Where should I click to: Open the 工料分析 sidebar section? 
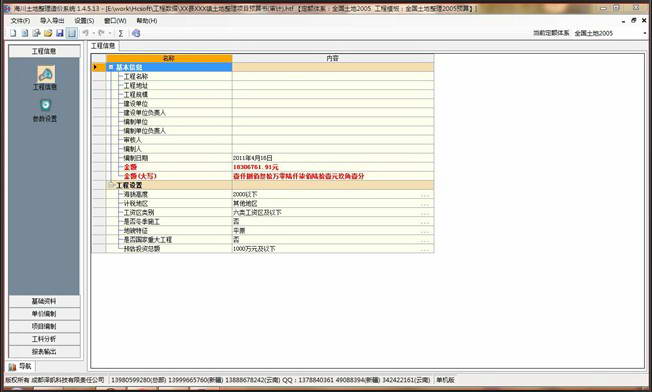pyautogui.click(x=44, y=339)
